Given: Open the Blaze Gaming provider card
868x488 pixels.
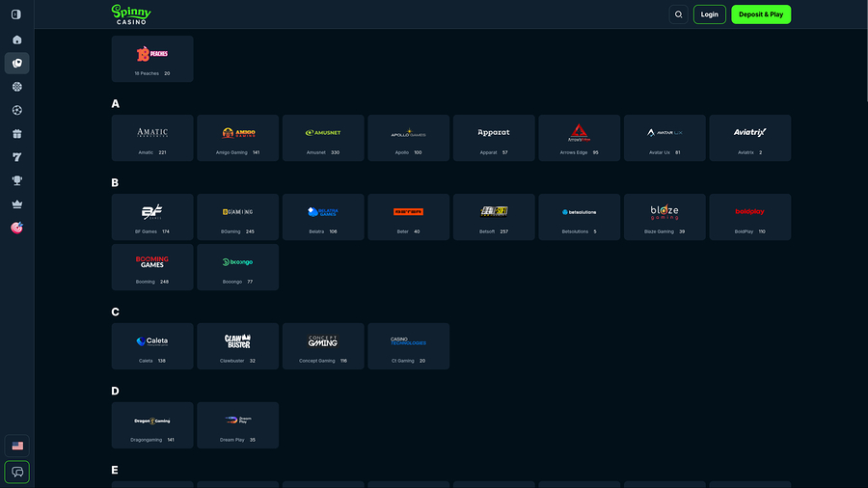Looking at the screenshot, I should (x=665, y=217).
